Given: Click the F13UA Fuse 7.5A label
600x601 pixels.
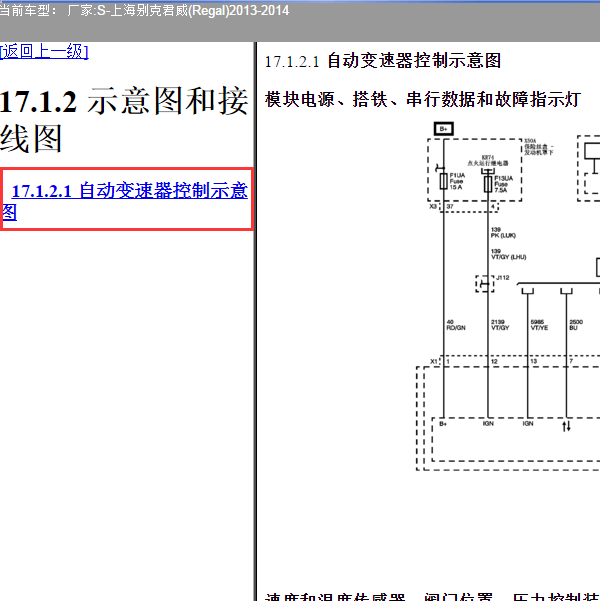Looking at the screenshot, I should click(503, 184).
